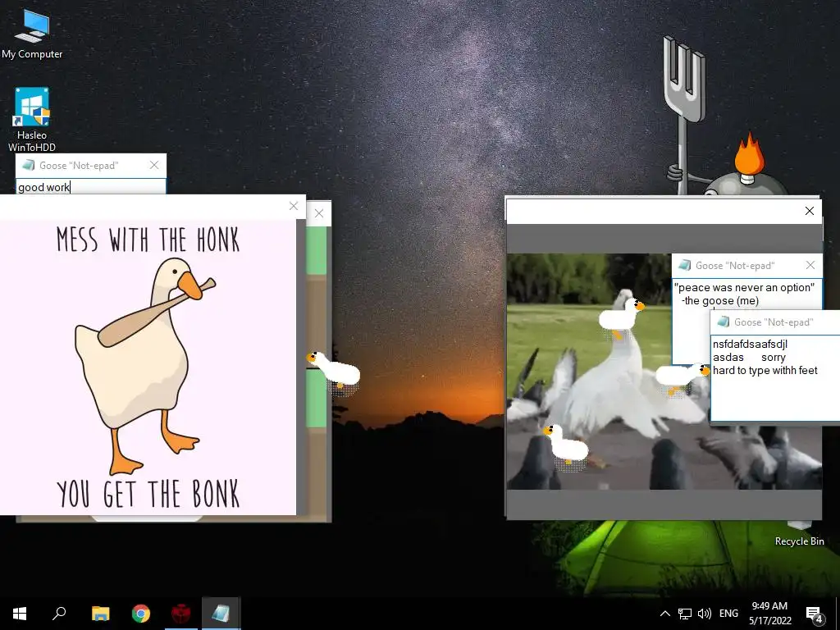Click the "asdas sorry" line in the note
Viewport: 840px width, 630px height.
(749, 358)
